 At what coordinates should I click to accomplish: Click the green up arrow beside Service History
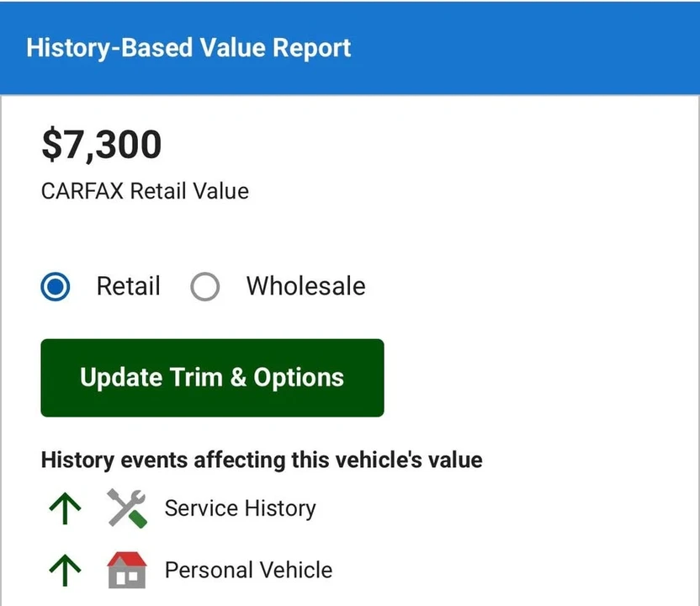tap(65, 508)
